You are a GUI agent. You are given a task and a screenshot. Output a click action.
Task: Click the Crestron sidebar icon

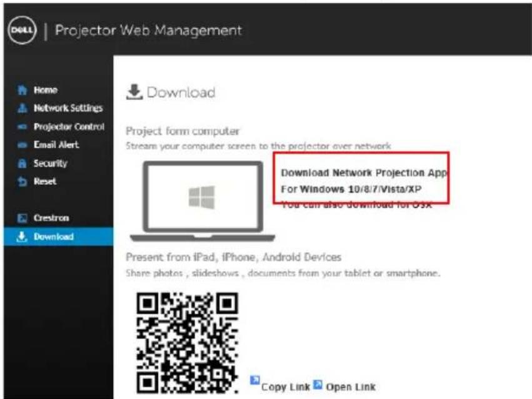point(22,218)
